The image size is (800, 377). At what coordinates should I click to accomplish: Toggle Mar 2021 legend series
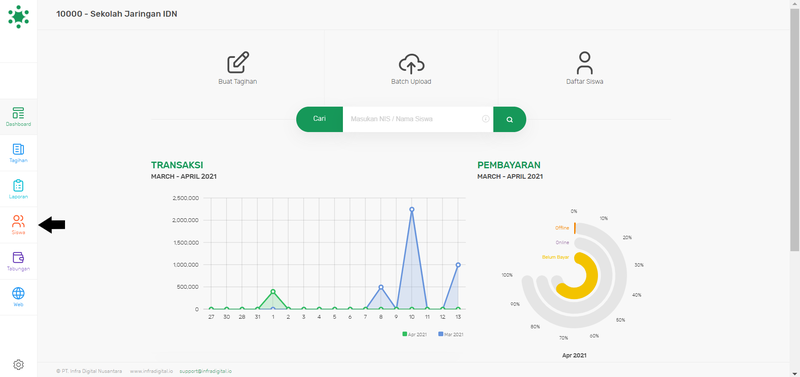click(451, 334)
